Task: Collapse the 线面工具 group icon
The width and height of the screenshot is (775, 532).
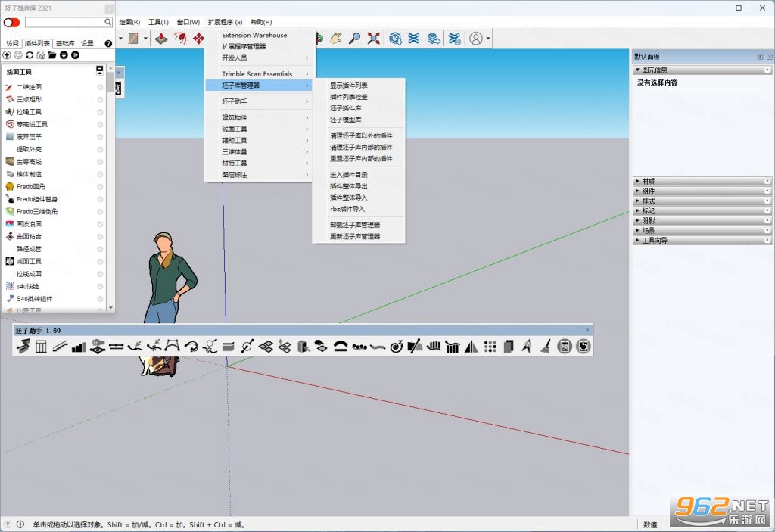Action: 100,70
